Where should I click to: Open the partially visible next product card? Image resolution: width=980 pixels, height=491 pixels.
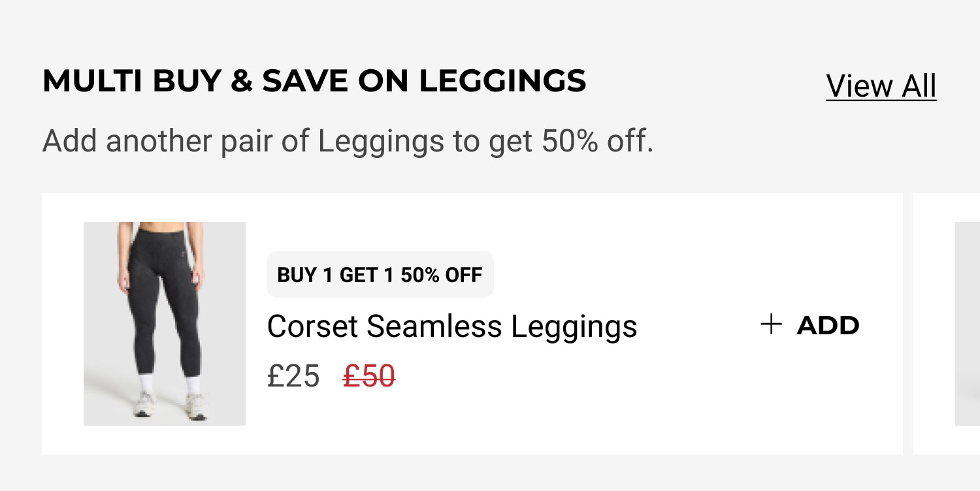[x=946, y=324]
